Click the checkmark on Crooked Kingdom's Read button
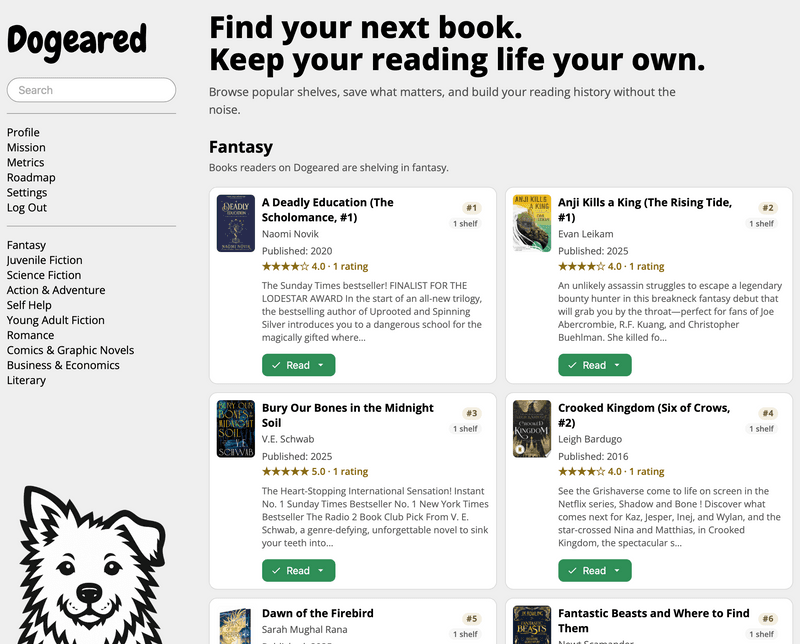The width and height of the screenshot is (800, 644). tap(572, 571)
